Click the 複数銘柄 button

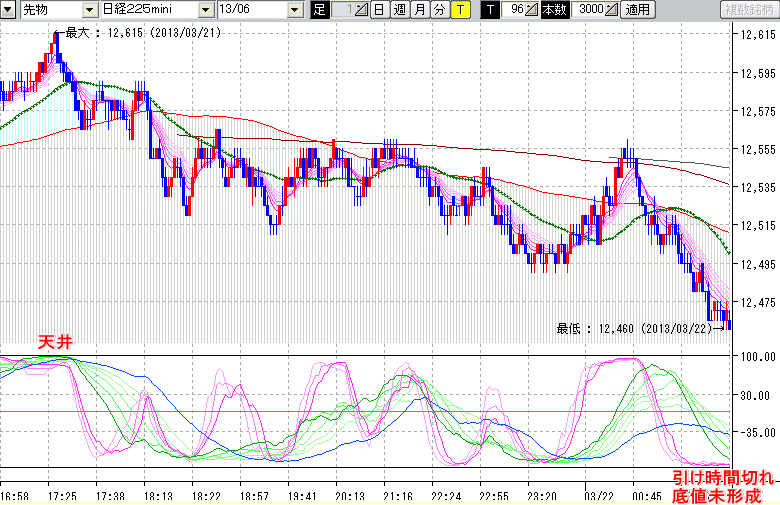(x=748, y=10)
